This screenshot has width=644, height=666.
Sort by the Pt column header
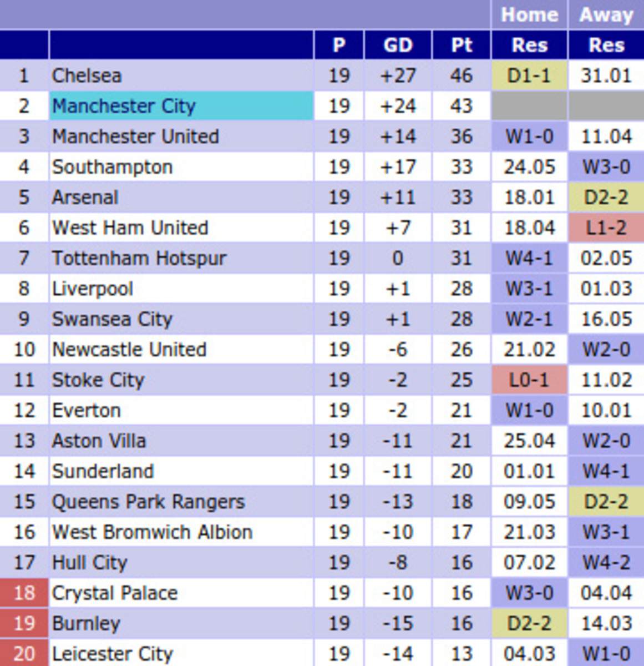click(x=462, y=45)
